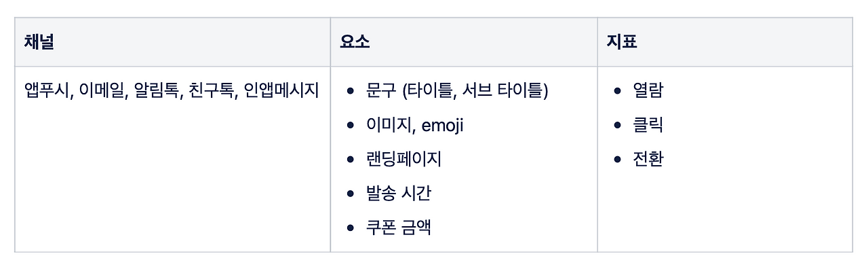Click the 쿠폰 금액 list item
This screenshot has height=269, width=868.
[399, 227]
